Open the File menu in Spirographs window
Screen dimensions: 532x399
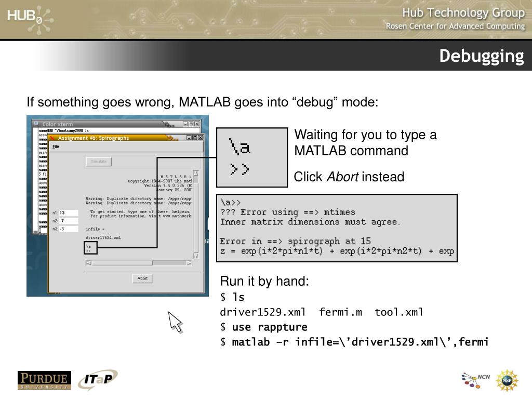[x=56, y=147]
